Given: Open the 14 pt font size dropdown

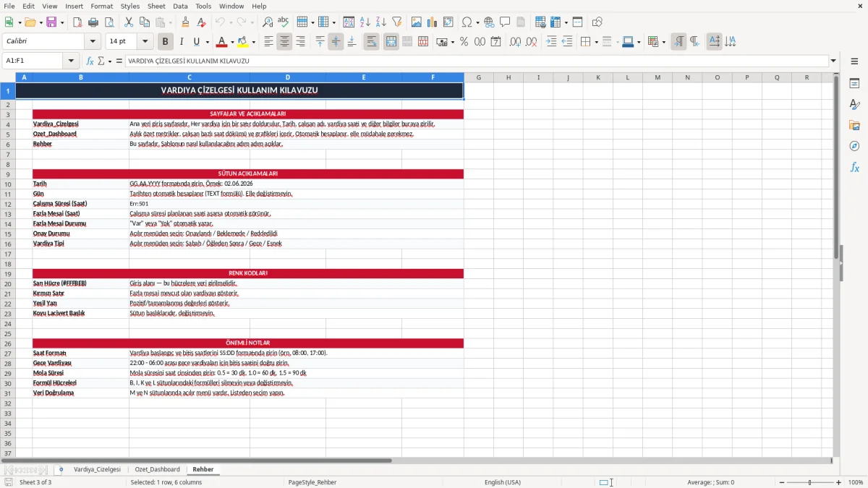Looking at the screenshot, I should pyautogui.click(x=145, y=42).
